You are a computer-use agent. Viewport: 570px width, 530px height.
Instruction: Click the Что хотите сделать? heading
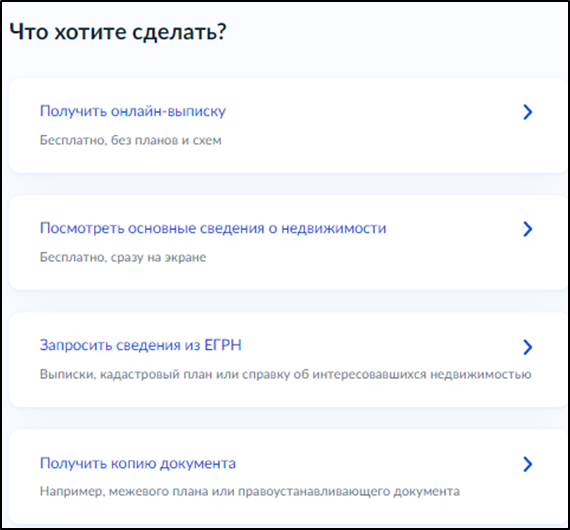[118, 32]
